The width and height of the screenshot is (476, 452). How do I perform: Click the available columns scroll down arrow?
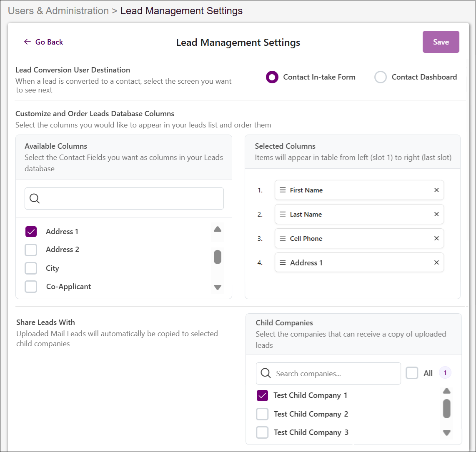pyautogui.click(x=217, y=287)
